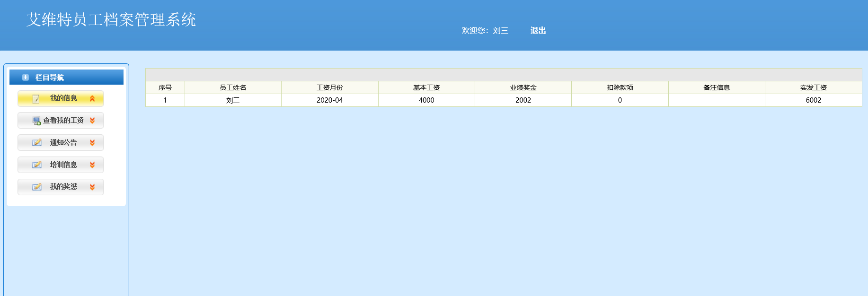Open the 我的信息 menu item
Screen dimensions: 868x296
61,98
